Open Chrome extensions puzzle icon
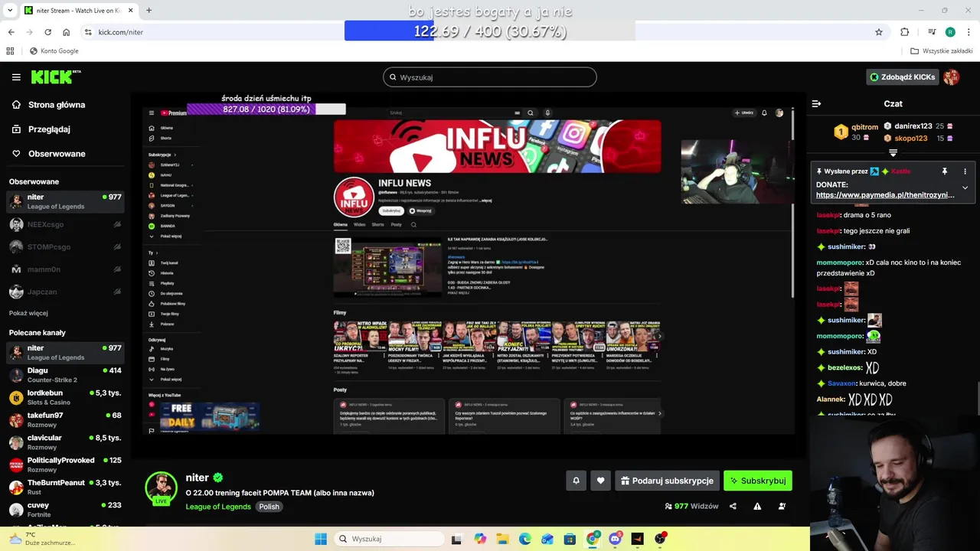The width and height of the screenshot is (980, 551). (905, 32)
